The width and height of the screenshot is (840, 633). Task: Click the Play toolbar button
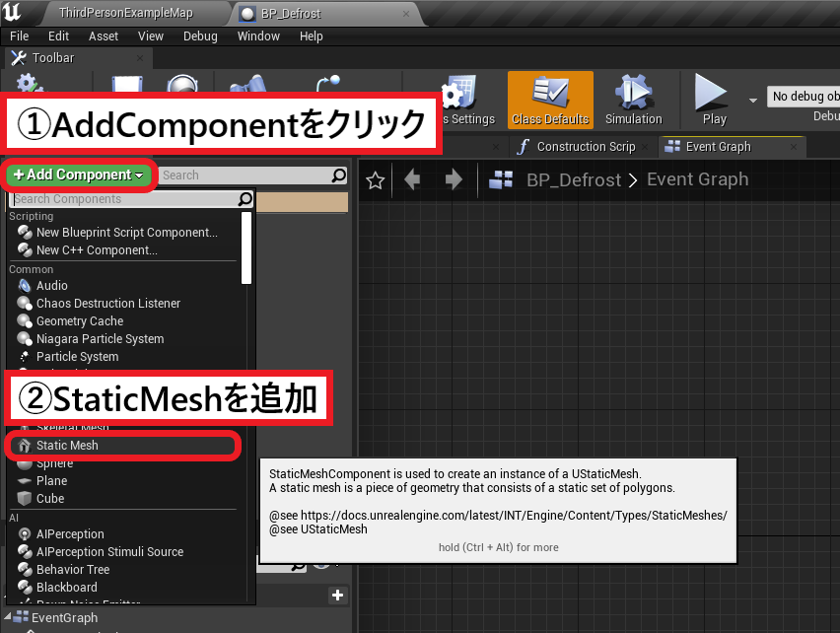tap(714, 101)
